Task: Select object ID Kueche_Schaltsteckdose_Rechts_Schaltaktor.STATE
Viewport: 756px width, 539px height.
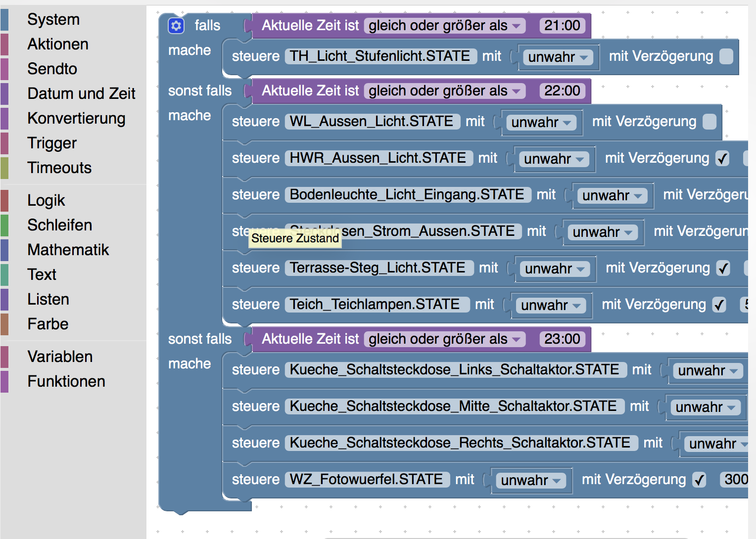Action: (461, 443)
